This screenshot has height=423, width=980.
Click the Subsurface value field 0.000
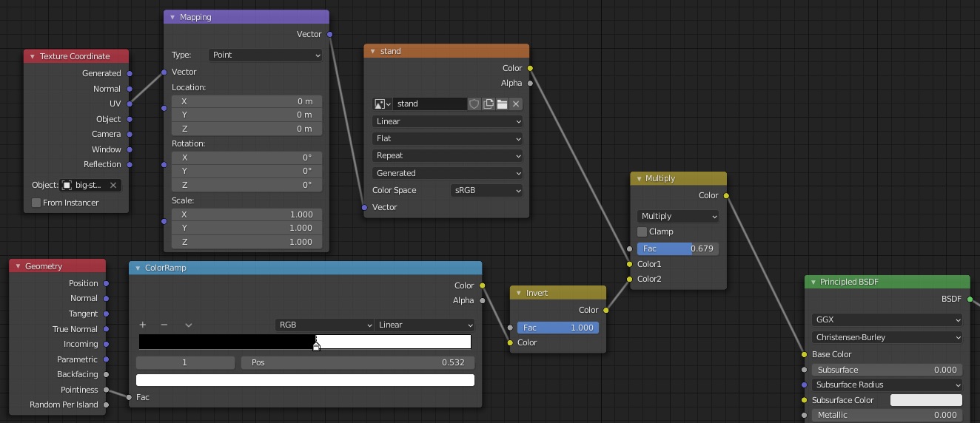887,370
